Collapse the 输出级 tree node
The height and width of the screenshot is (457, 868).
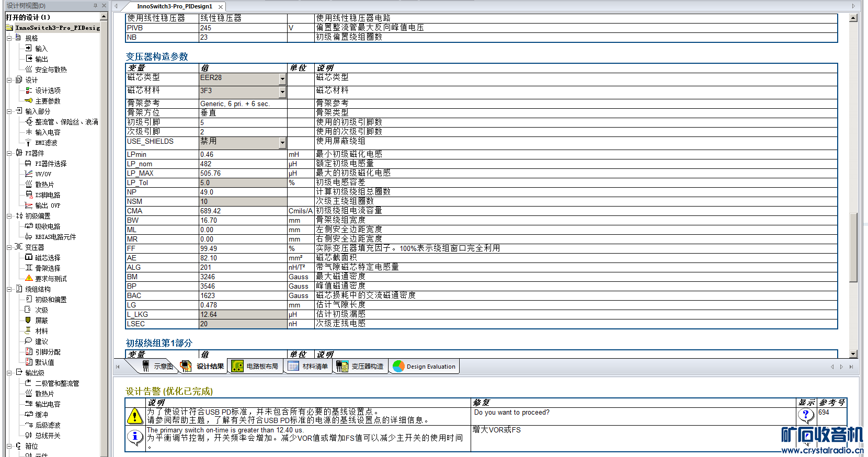(x=9, y=373)
